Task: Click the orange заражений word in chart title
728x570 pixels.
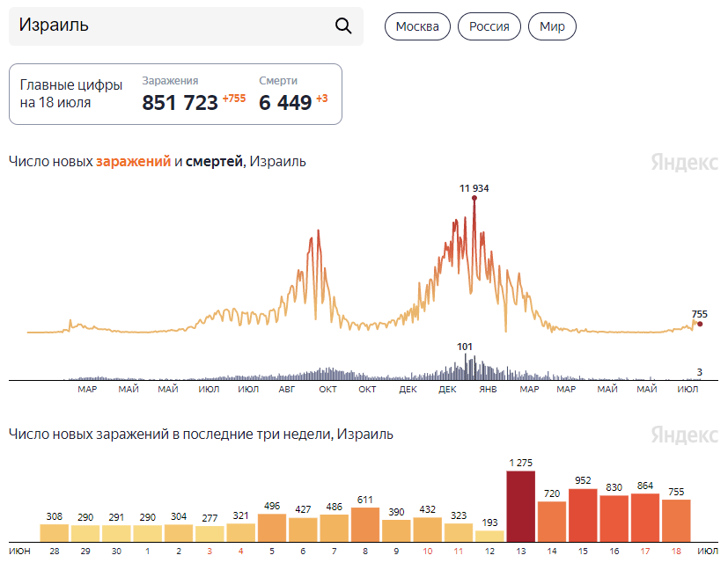Action: click(133, 162)
